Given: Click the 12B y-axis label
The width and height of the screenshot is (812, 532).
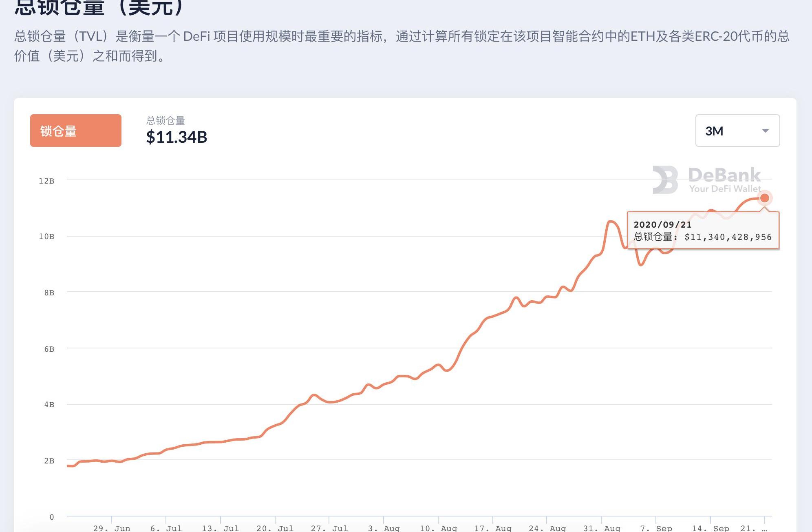Looking at the screenshot, I should (46, 181).
